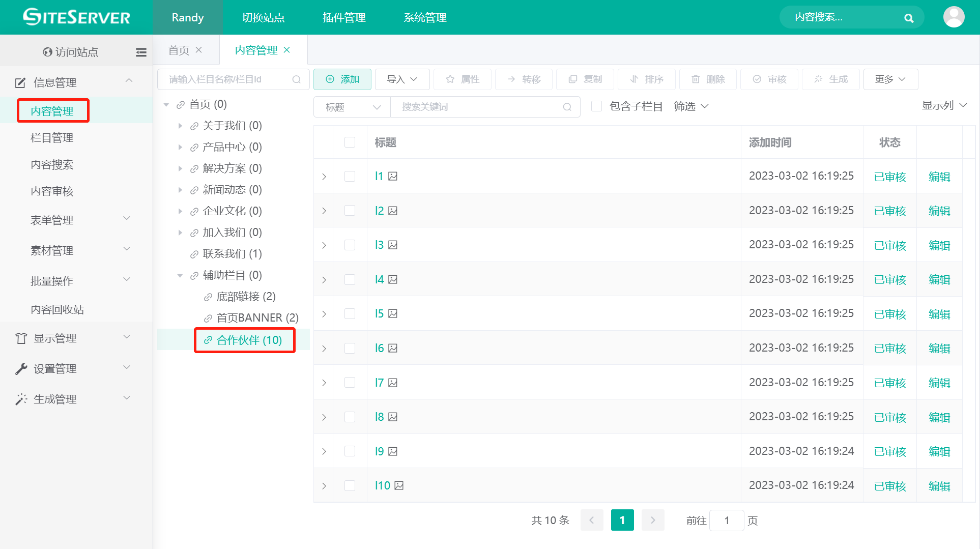Open 栏目管理 in the sidebar
This screenshot has height=549, width=980.
(x=52, y=137)
